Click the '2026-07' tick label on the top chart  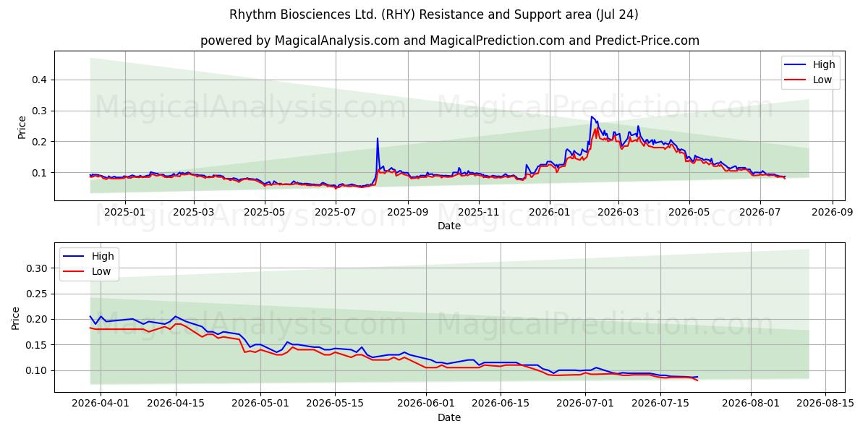tap(759, 213)
